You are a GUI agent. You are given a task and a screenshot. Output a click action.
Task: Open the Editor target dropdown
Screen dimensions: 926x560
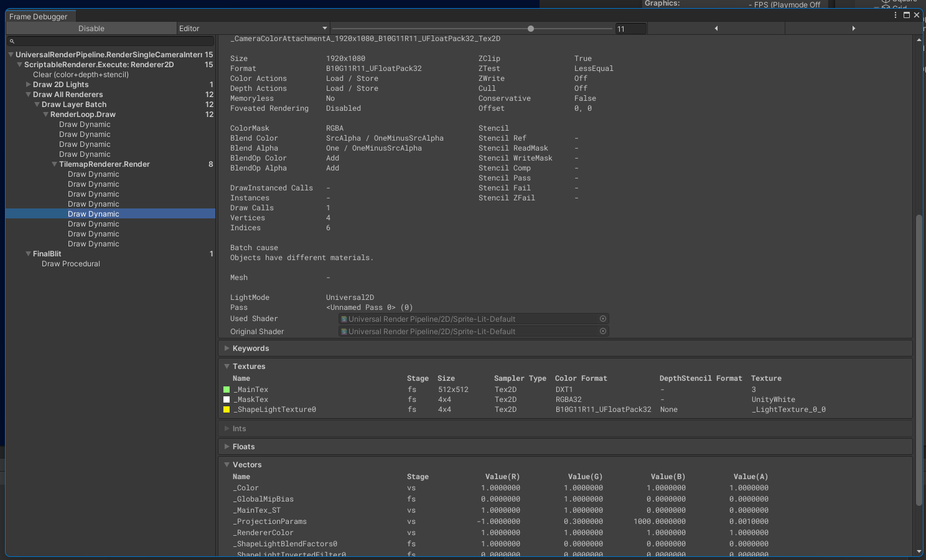coord(253,29)
